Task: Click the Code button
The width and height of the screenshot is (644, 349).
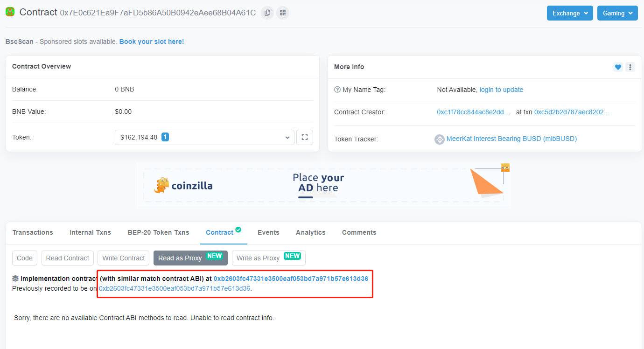Action: click(25, 258)
